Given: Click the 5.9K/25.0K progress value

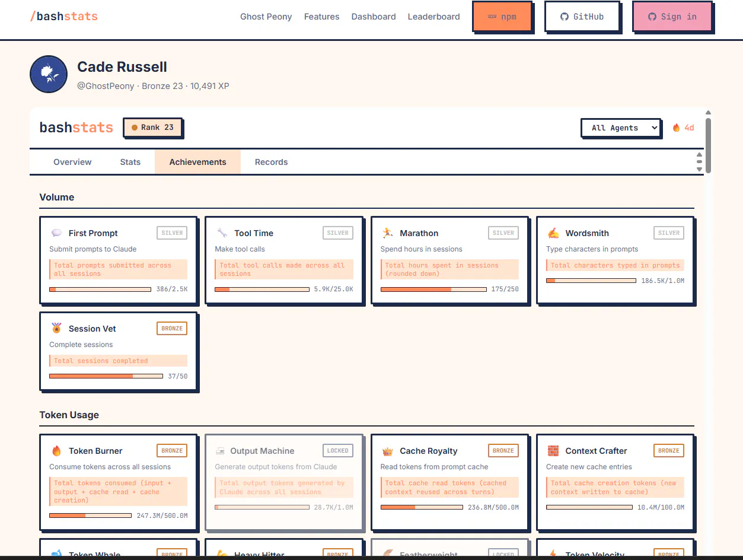Looking at the screenshot, I should [333, 289].
